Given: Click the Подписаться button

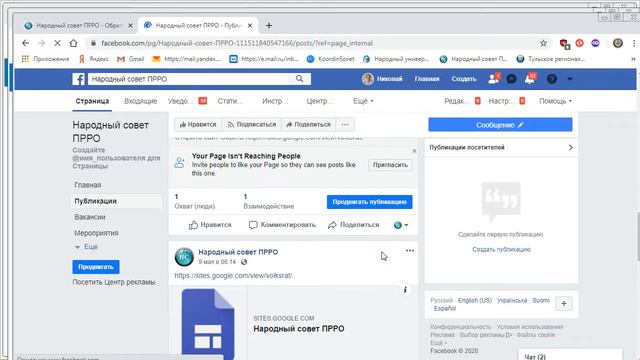Looking at the screenshot, I should pyautogui.click(x=251, y=124).
